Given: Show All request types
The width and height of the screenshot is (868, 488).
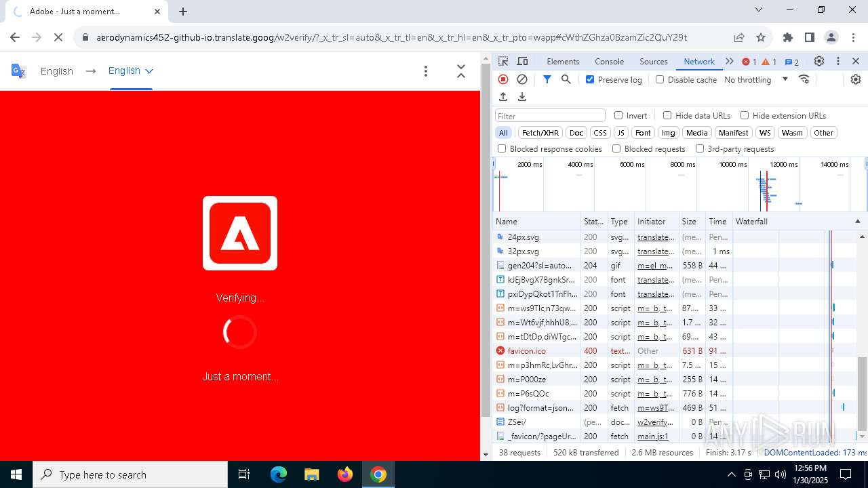Looking at the screenshot, I should point(503,133).
